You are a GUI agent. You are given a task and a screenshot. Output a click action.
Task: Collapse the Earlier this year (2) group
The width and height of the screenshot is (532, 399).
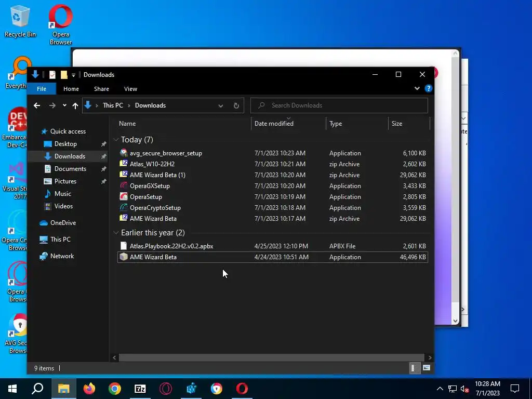[116, 233]
